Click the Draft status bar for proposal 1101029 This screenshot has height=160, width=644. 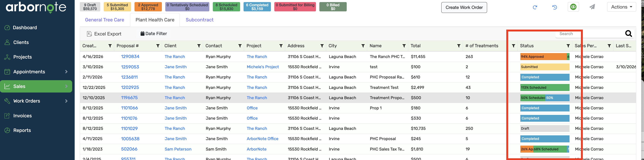coord(545,128)
